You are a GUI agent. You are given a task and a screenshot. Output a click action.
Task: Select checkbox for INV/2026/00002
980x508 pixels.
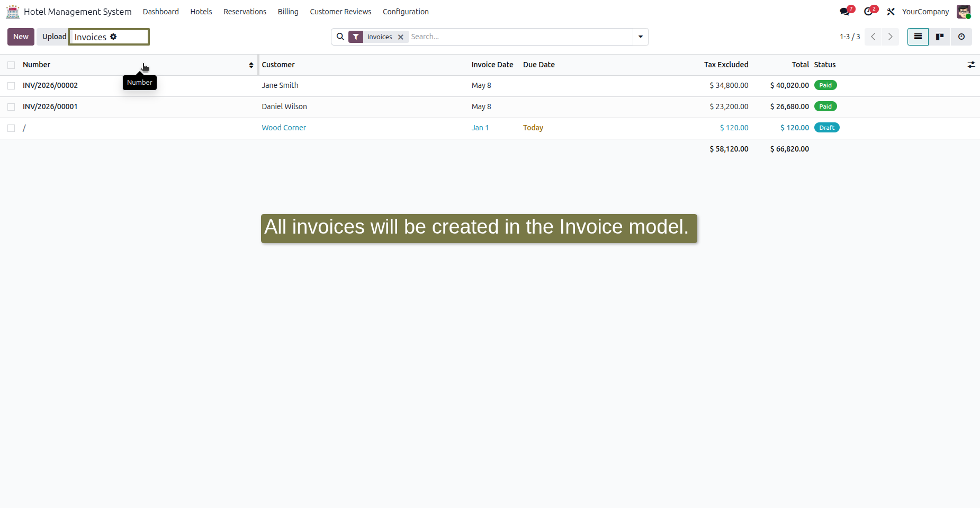point(11,85)
